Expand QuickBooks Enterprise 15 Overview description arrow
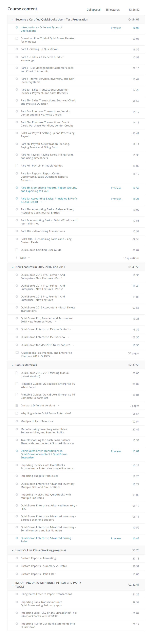 click(68, 337)
